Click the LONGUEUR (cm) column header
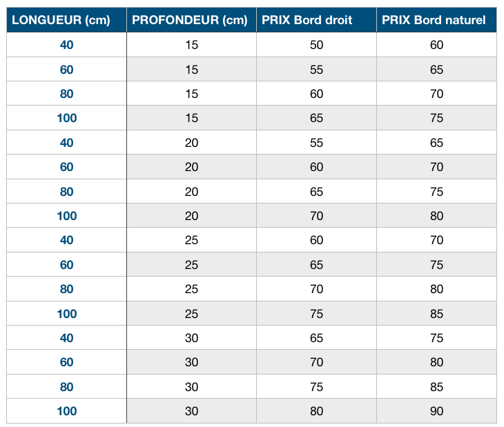The image size is (504, 427). tap(61, 20)
